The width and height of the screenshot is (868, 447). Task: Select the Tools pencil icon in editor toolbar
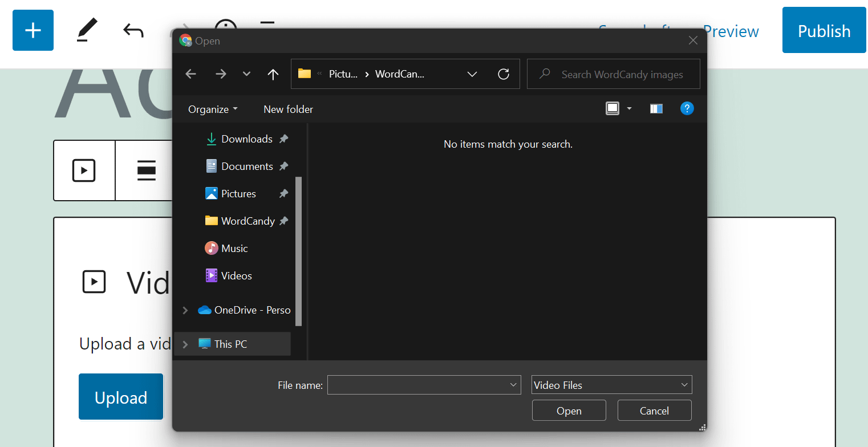(87, 30)
